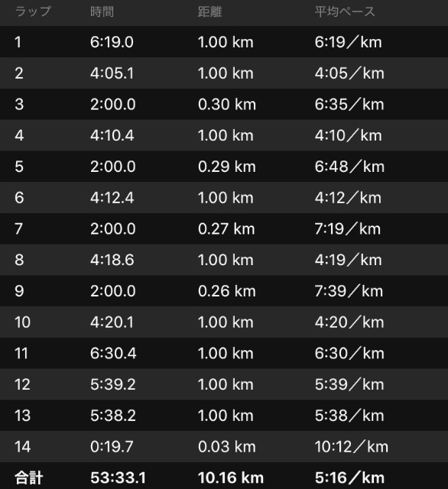Open lap 13 row with time 5:38.2
The image size is (448, 489).
click(x=224, y=416)
